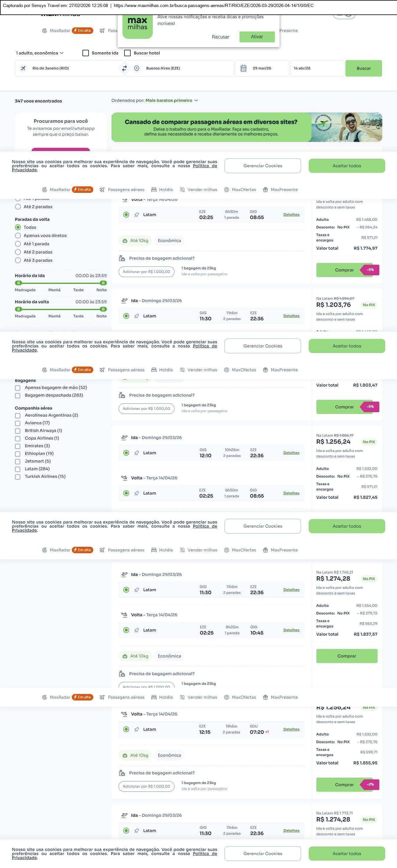Image resolution: width=397 pixels, height=868 pixels.
Task: Click the MaxPresente gift icon in navigation
Action: (265, 190)
